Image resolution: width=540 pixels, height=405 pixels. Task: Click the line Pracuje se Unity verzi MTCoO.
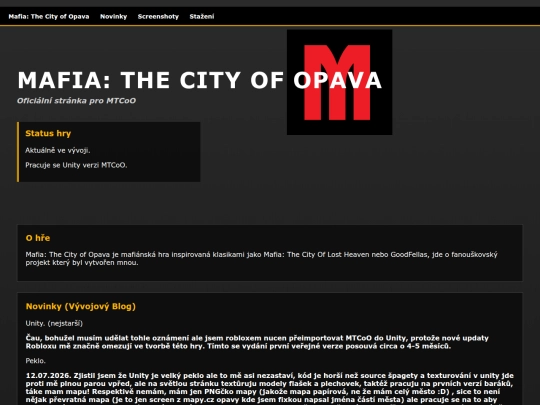76,165
